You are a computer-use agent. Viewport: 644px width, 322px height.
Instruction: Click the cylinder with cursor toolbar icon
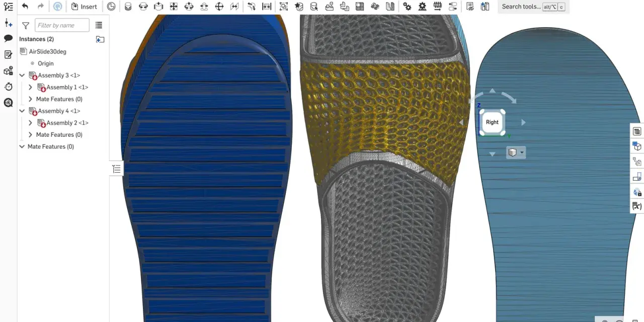click(314, 7)
